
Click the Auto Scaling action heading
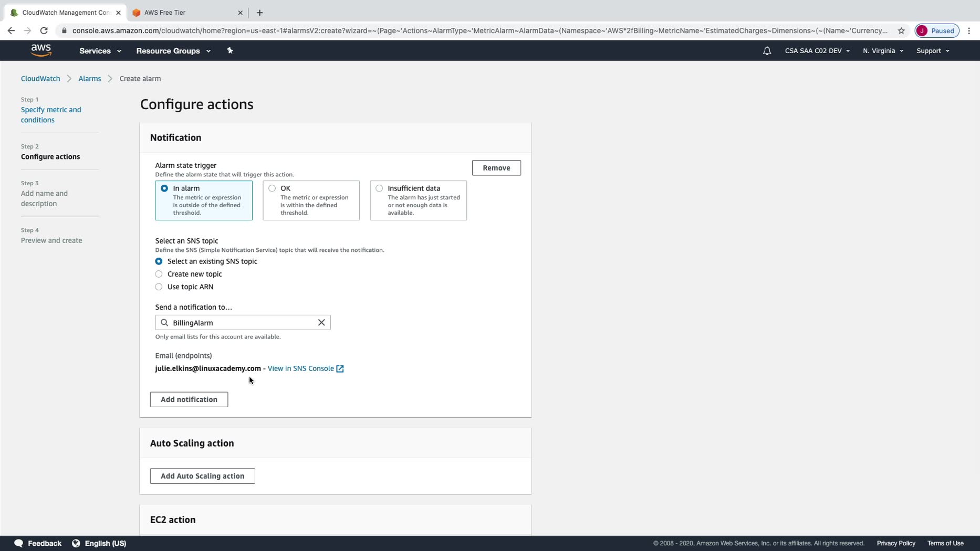click(192, 443)
